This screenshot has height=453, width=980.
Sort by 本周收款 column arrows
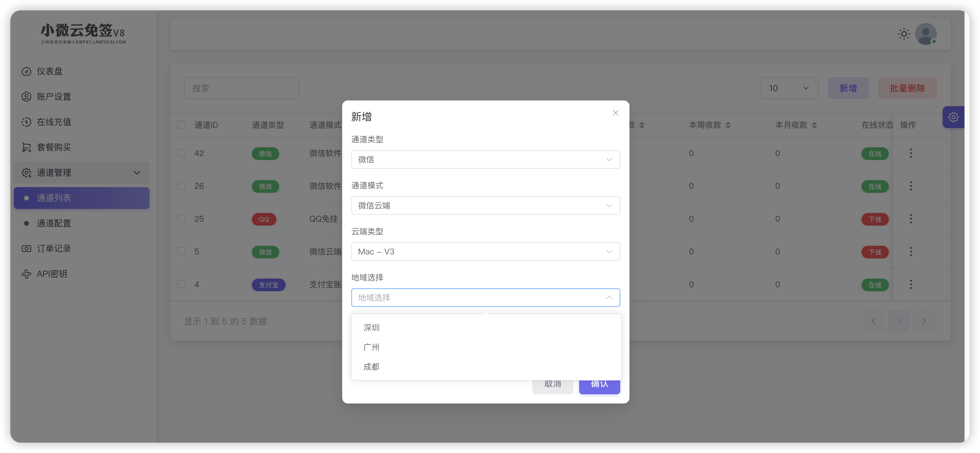728,125
